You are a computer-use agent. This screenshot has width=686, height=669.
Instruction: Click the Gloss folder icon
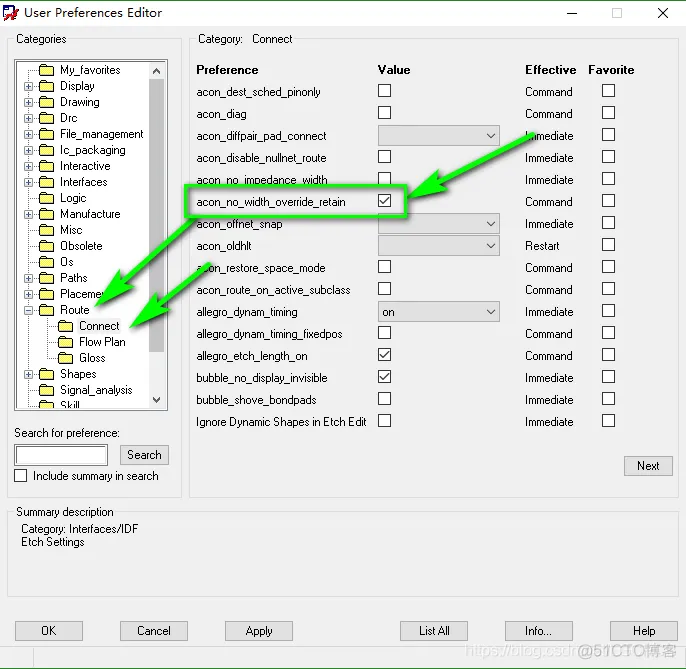click(x=66, y=358)
